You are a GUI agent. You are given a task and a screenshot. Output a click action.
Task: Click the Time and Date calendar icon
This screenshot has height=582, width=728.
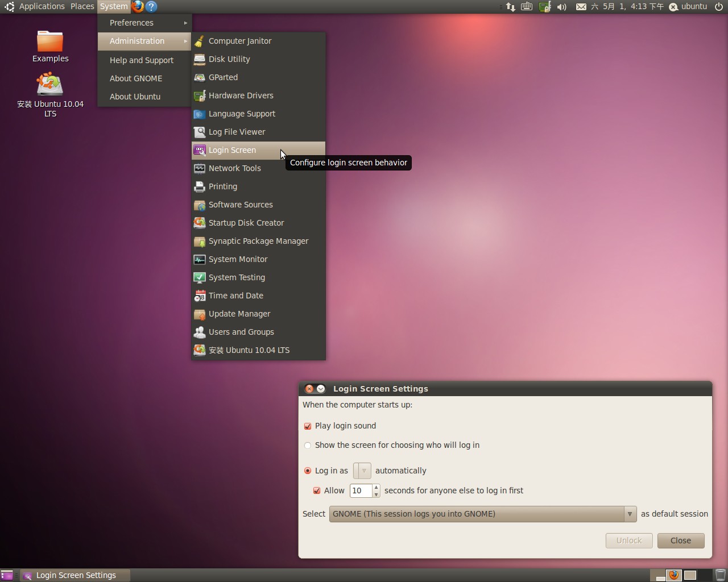point(199,296)
